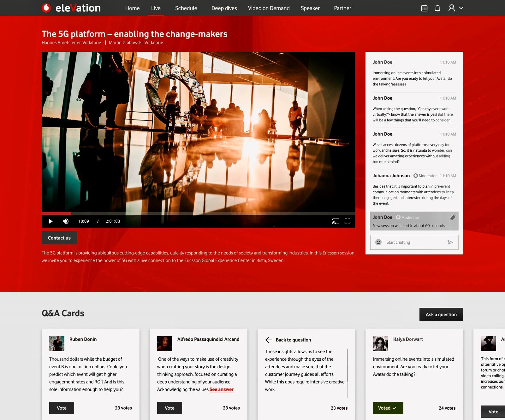Open the calendar icon in header
The width and height of the screenshot is (505, 420).
pyautogui.click(x=424, y=8)
